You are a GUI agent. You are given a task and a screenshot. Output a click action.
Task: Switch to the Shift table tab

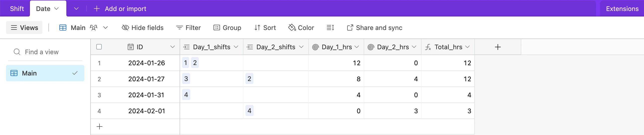pos(17,8)
